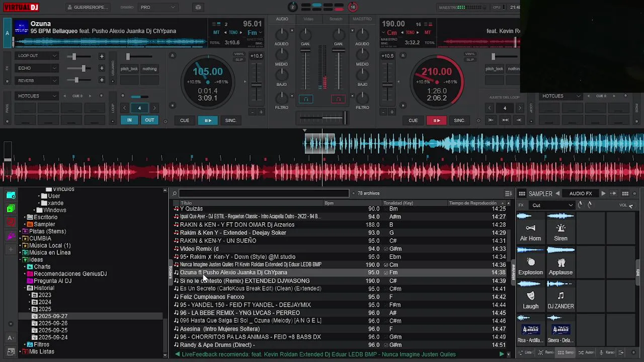Toggle MT master tempo on left deck
Viewport: 644px width, 362px height.
(217, 33)
